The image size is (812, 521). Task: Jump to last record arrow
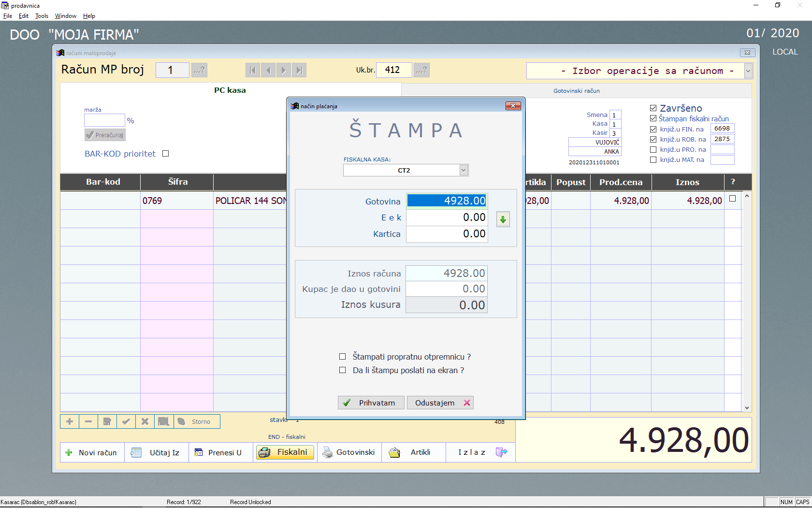[x=299, y=71]
